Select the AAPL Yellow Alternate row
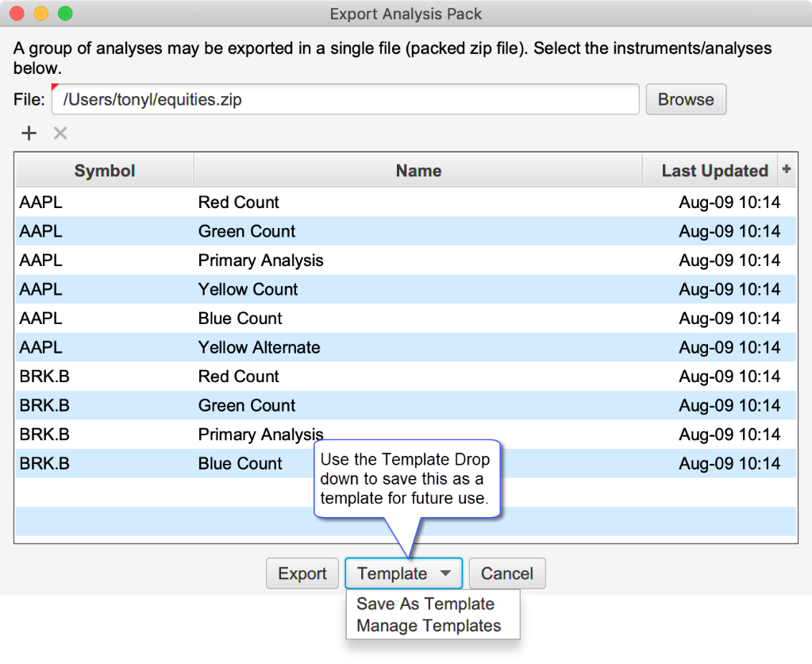This screenshot has width=812, height=664. [x=259, y=347]
